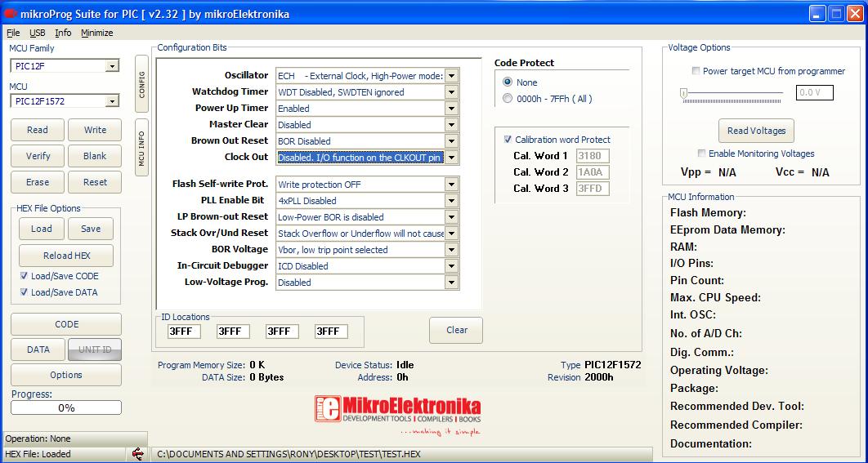Open the Watchdog Timer dropdown
The height and width of the screenshot is (463, 868).
[451, 92]
